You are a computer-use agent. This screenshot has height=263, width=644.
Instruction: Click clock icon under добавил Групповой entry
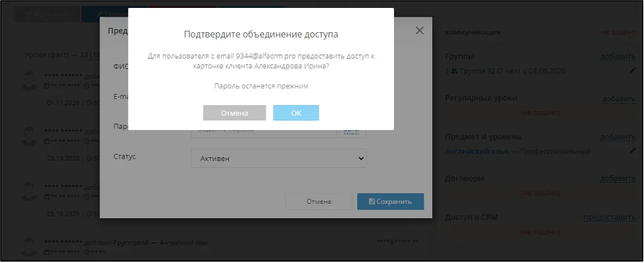86,252
